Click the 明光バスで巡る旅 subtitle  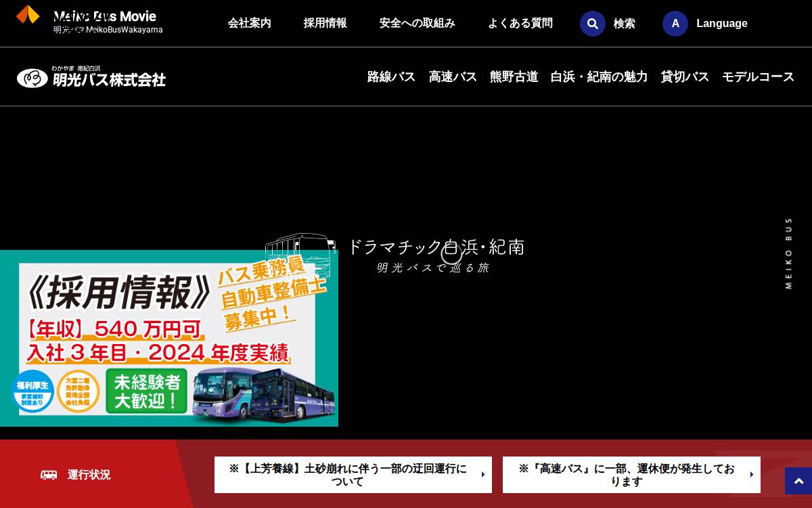coord(433,268)
